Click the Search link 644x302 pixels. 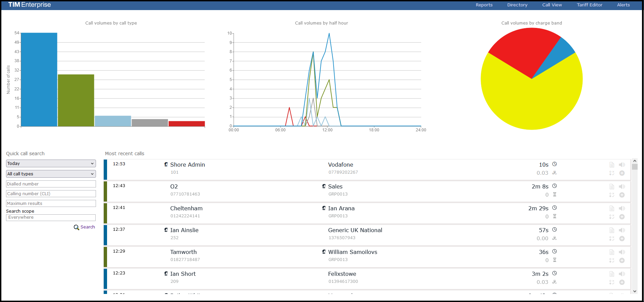click(88, 227)
